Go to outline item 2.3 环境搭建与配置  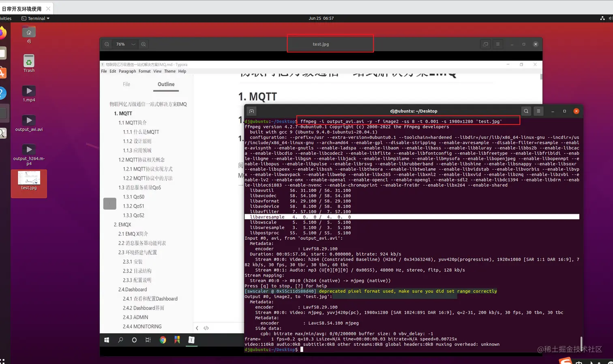[137, 252]
